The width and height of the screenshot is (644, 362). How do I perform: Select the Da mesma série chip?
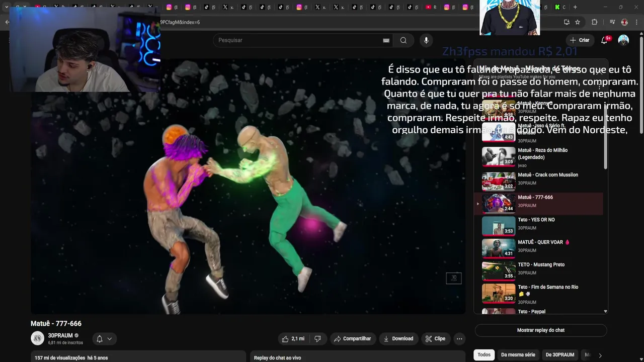pos(518,355)
